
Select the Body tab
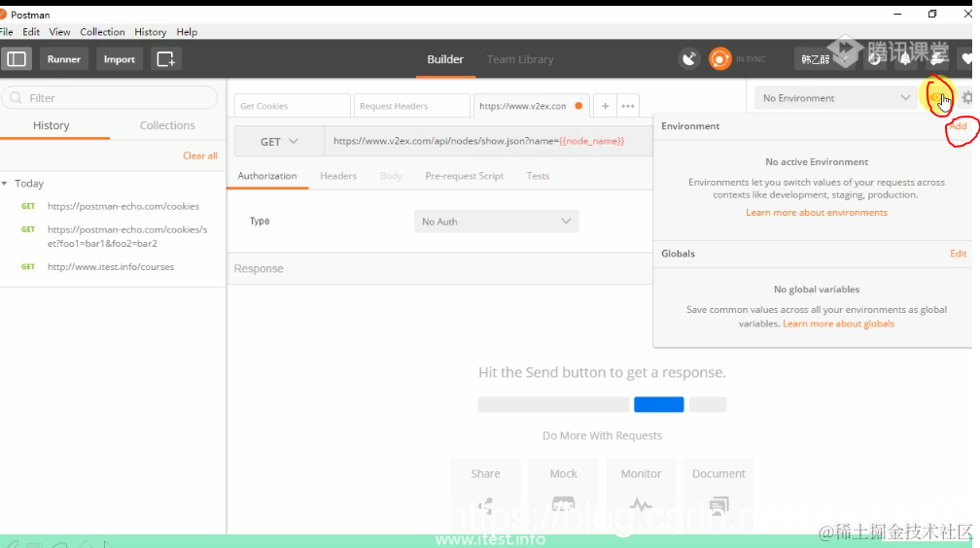click(x=391, y=176)
